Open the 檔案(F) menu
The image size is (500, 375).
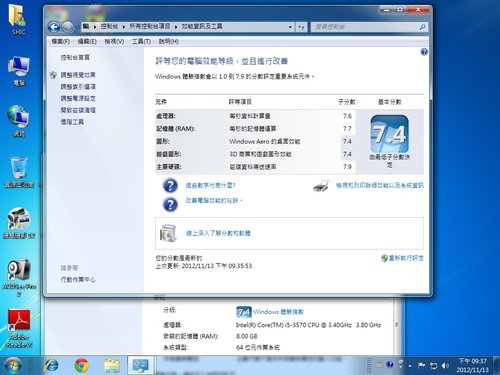pos(60,41)
